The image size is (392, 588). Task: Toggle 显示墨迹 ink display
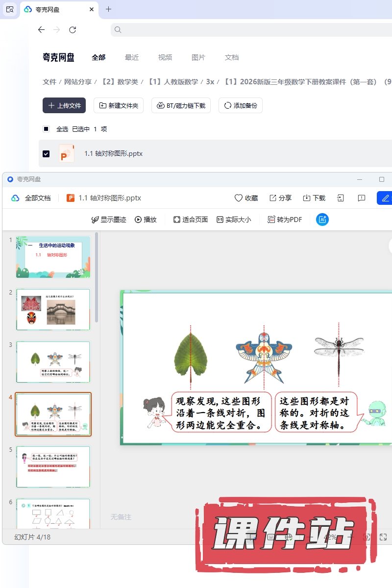click(x=96, y=220)
